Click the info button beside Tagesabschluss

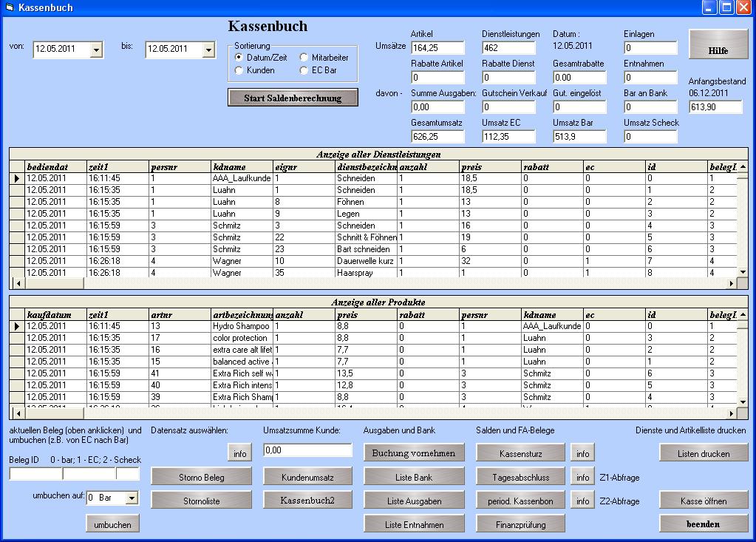582,477
